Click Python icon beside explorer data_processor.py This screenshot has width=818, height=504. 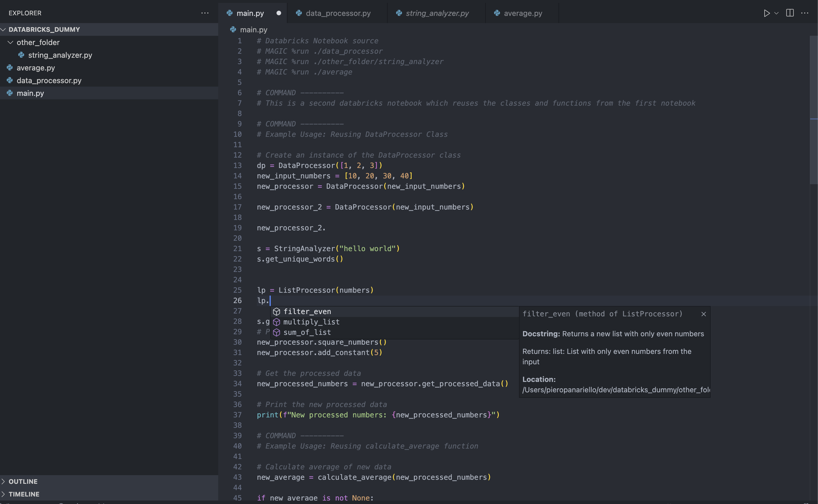(10, 80)
